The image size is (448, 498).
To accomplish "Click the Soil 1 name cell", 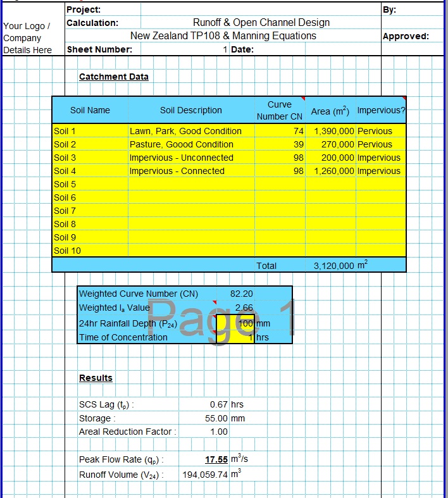I will point(90,131).
